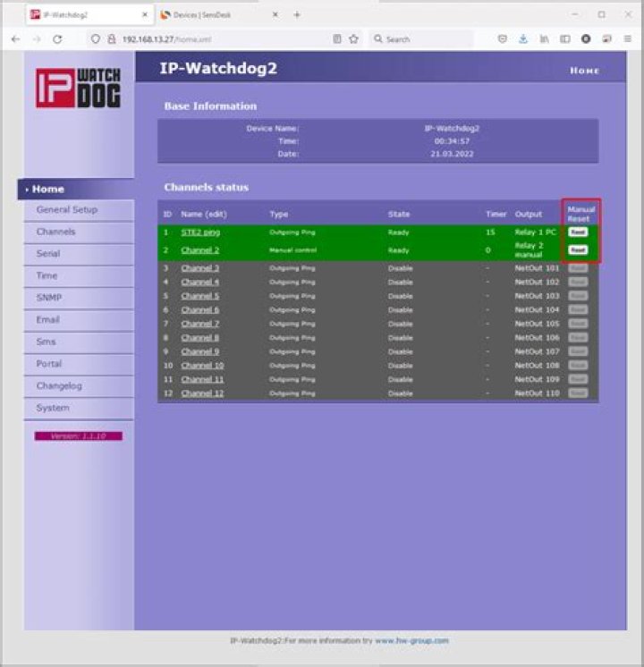Screen dimensions: 644x667
Task: Go back with the browser back arrow
Action: (16, 39)
